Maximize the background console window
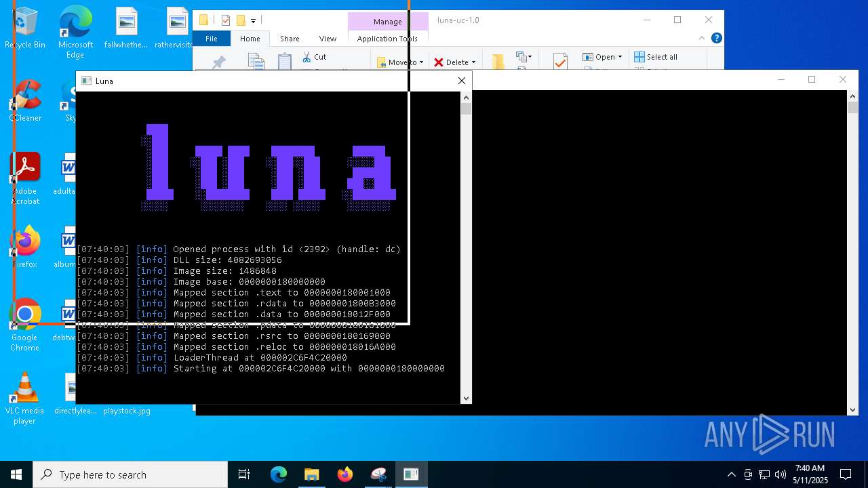This screenshot has height=488, width=868. (812, 79)
